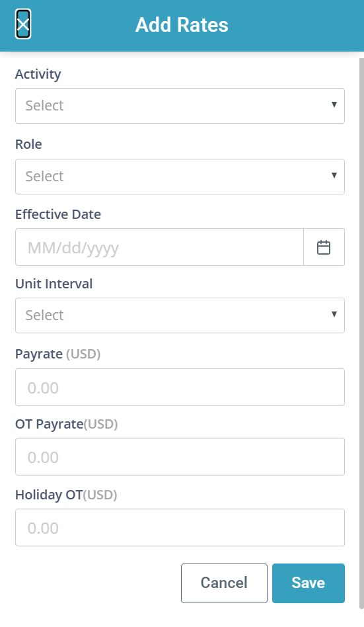Open the Unit Interval dropdown arrow
Screen dimensions: 364x627
(334, 314)
